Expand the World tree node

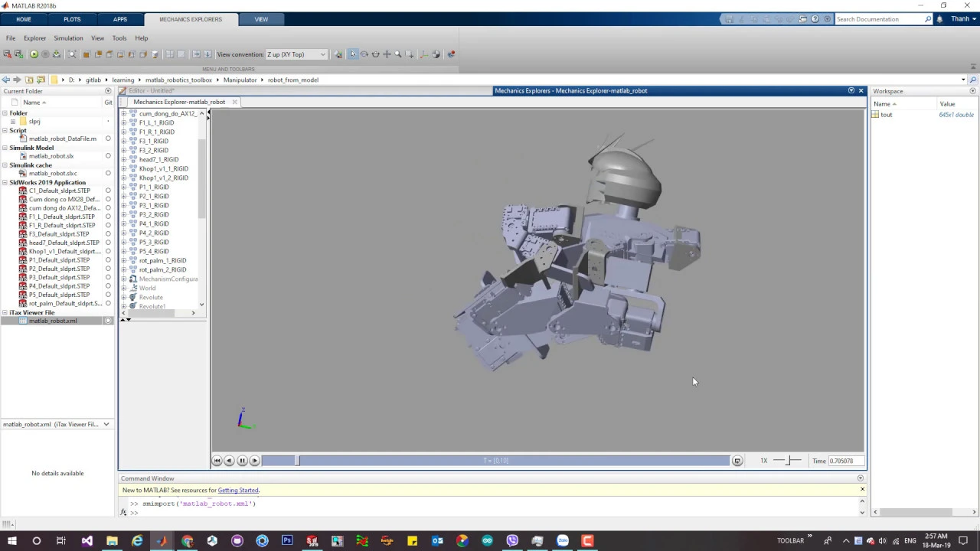point(124,288)
